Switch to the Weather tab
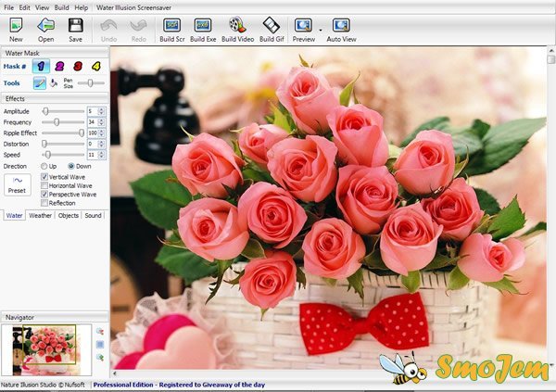Image resolution: width=556 pixels, height=392 pixels. [40, 215]
